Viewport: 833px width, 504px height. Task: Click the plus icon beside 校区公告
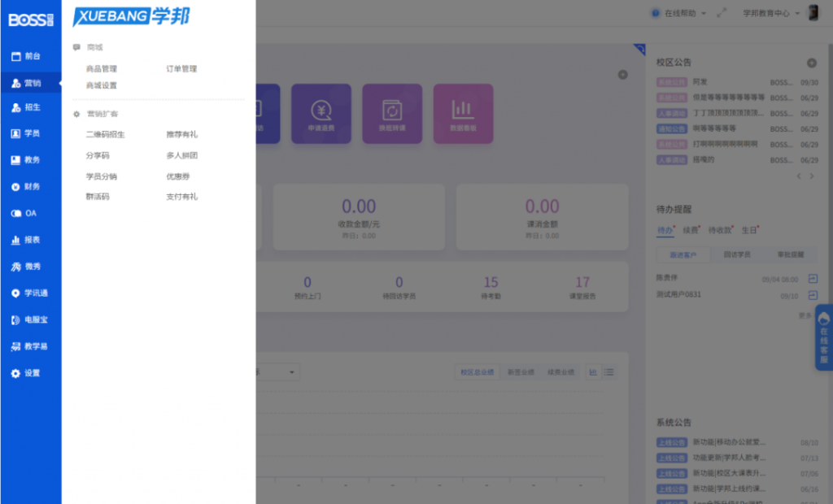(811, 63)
